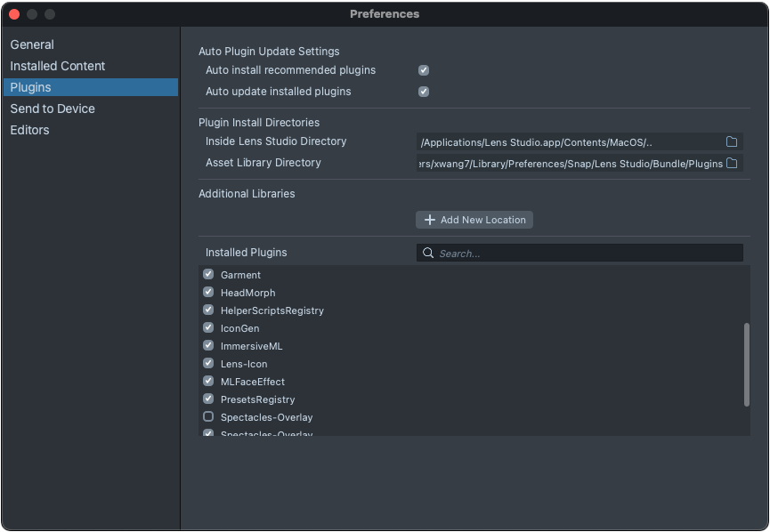770x532 pixels.
Task: Click folder icon for Asset Library Directory
Action: (732, 164)
